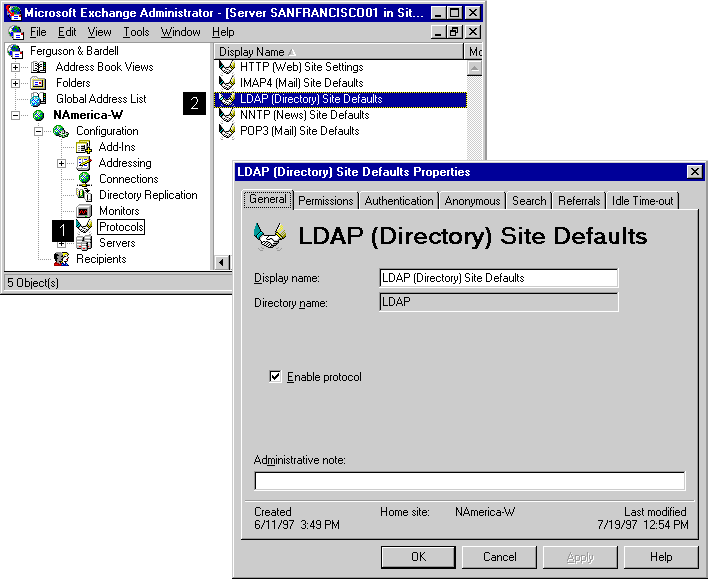Click the Configuration container icon
Screen dimensions: 708x579
[x=61, y=131]
